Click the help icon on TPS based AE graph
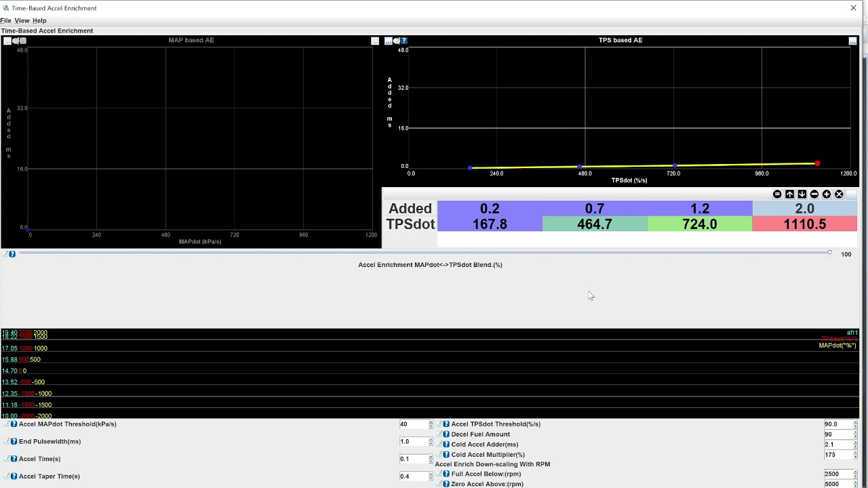The height and width of the screenshot is (488, 868). pos(404,41)
